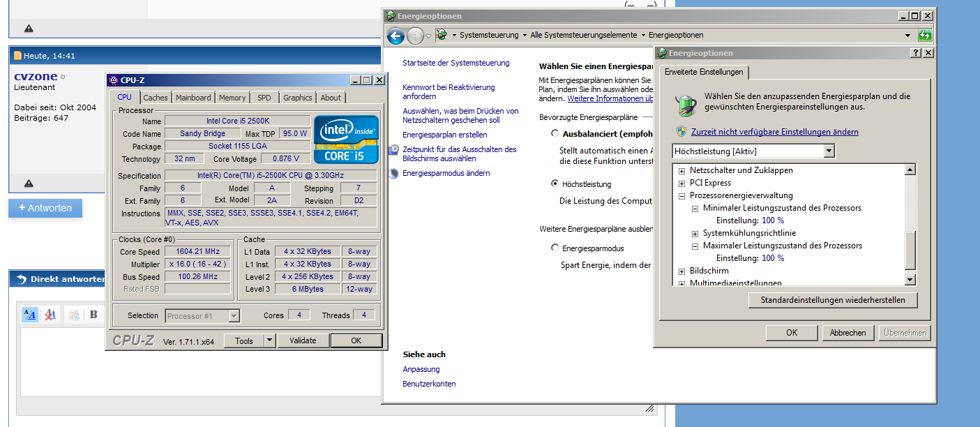Screen dimensions: 980x427
Task: Go forward in the Energieoptionen window
Action: pos(415,36)
